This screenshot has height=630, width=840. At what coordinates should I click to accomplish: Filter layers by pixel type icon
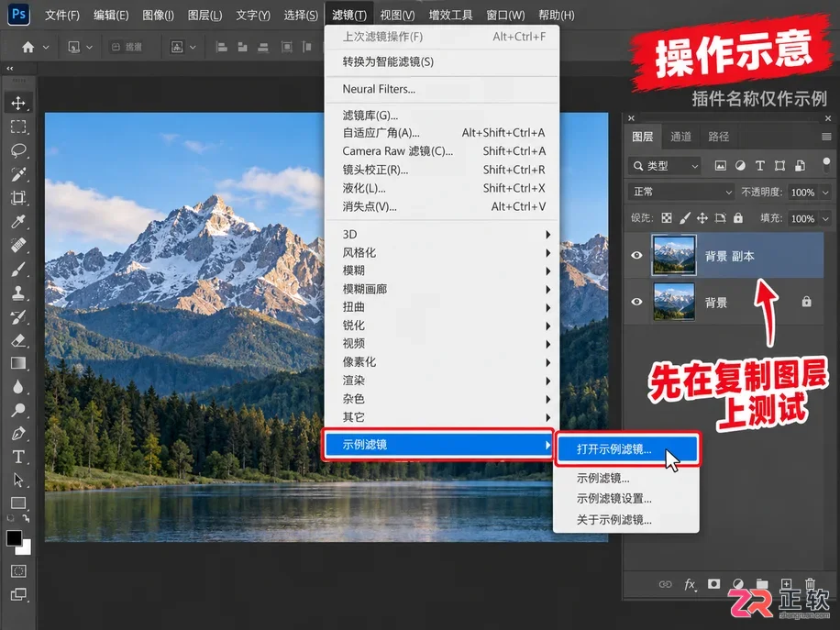(721, 166)
